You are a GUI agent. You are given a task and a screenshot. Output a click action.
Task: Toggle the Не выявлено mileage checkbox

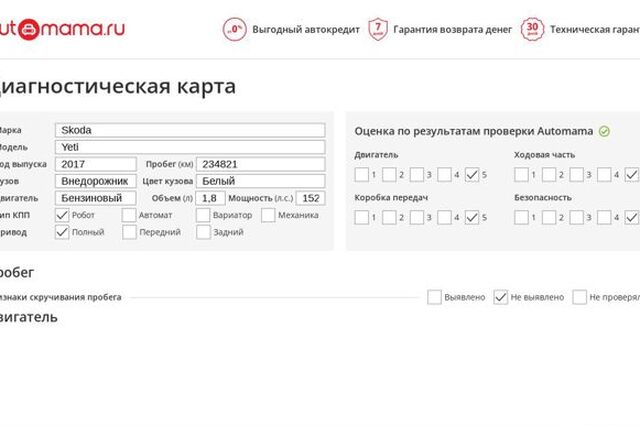501,297
